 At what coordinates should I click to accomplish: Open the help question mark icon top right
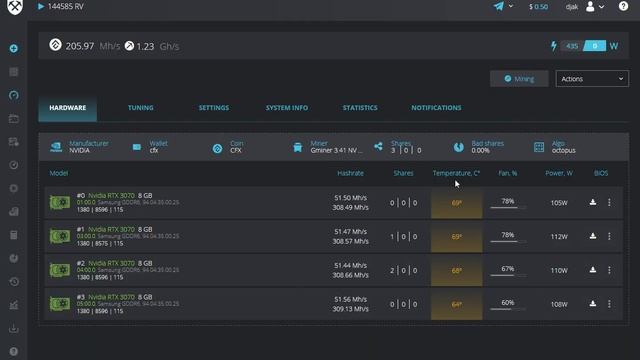pos(623,6)
